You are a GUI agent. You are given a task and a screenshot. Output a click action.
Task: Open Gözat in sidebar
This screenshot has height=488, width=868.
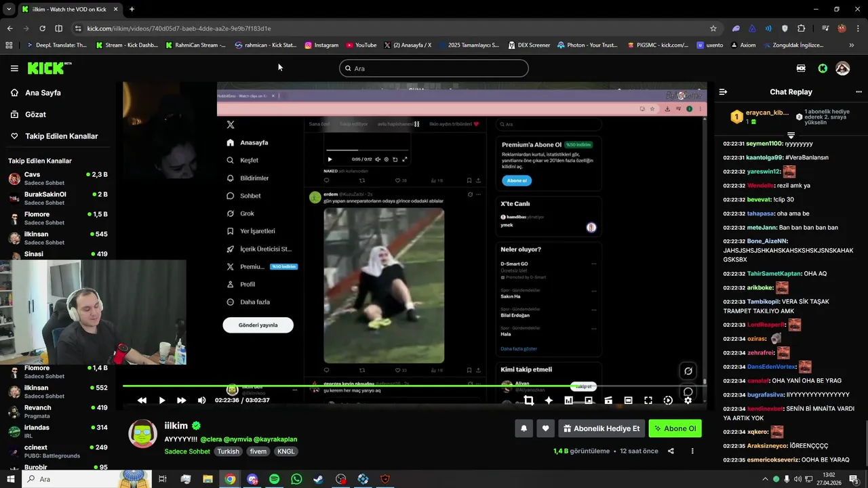click(35, 115)
